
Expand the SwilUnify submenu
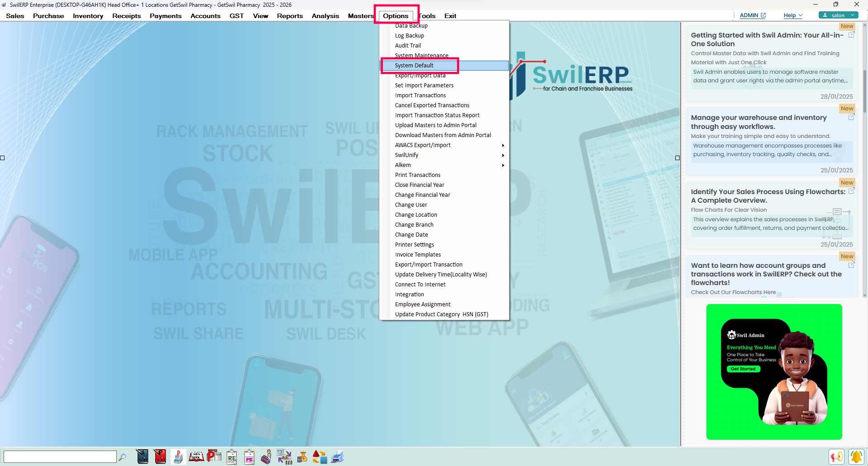[444, 155]
